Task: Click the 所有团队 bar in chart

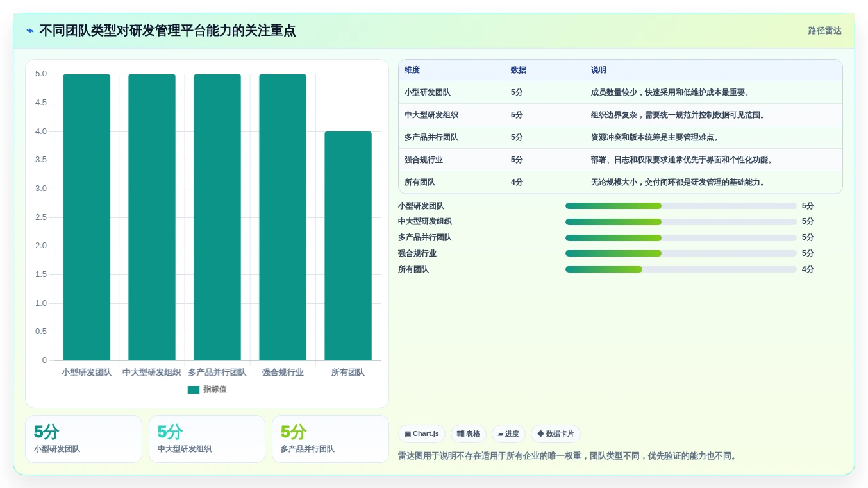Action: click(348, 246)
